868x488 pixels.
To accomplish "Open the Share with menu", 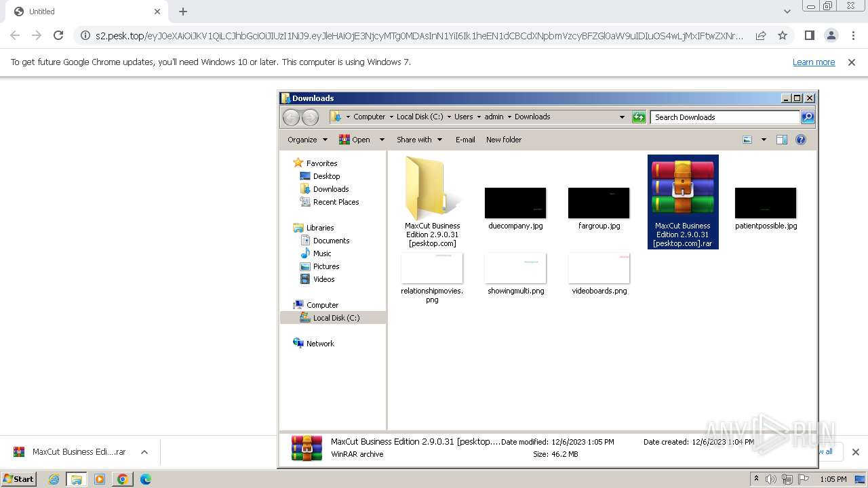I will 419,140.
